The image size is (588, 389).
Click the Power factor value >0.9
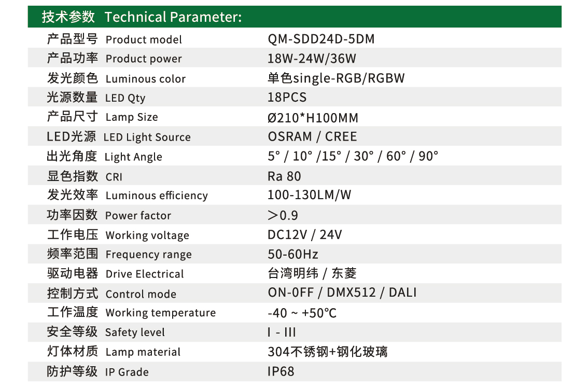click(283, 215)
